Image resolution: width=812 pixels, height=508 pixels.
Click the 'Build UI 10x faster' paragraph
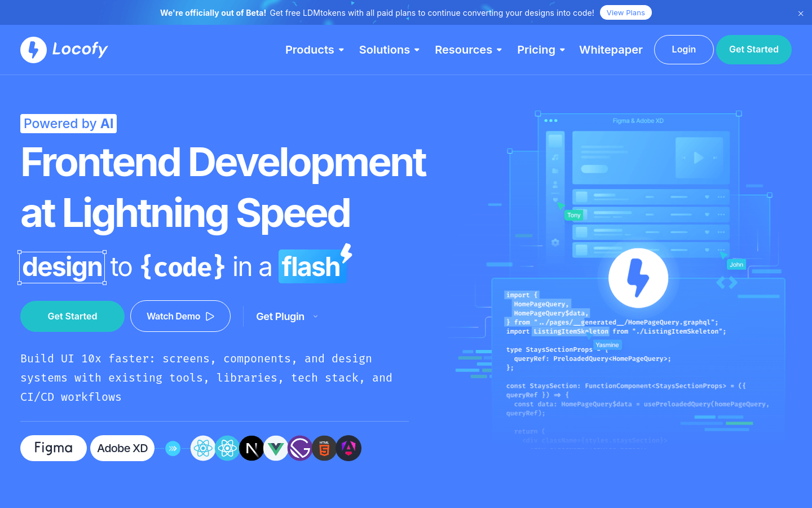[206, 378]
